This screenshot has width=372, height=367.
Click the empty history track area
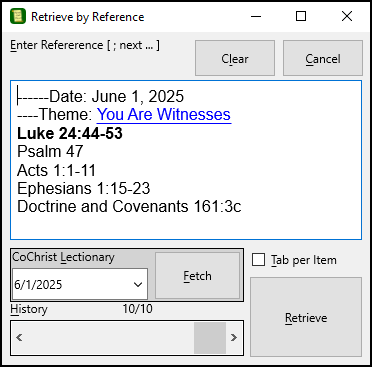coord(111,338)
